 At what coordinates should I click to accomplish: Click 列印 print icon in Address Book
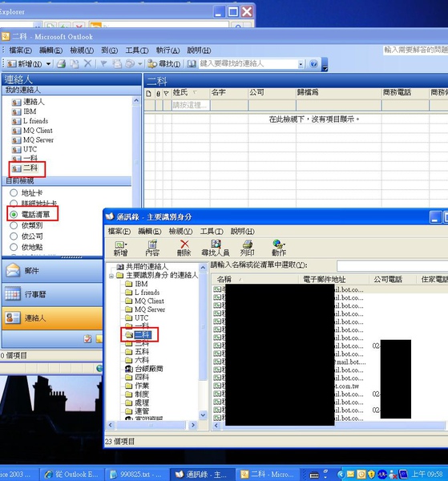[x=247, y=249]
